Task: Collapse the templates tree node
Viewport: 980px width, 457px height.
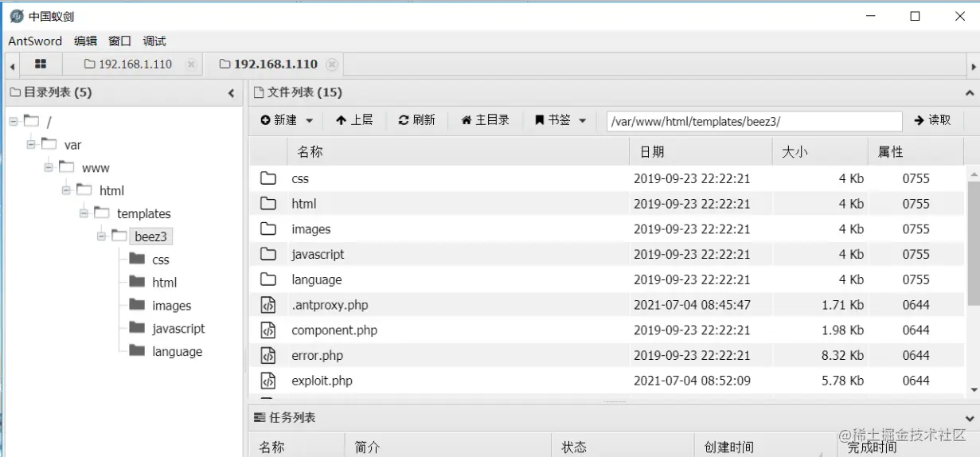Action: (84, 213)
